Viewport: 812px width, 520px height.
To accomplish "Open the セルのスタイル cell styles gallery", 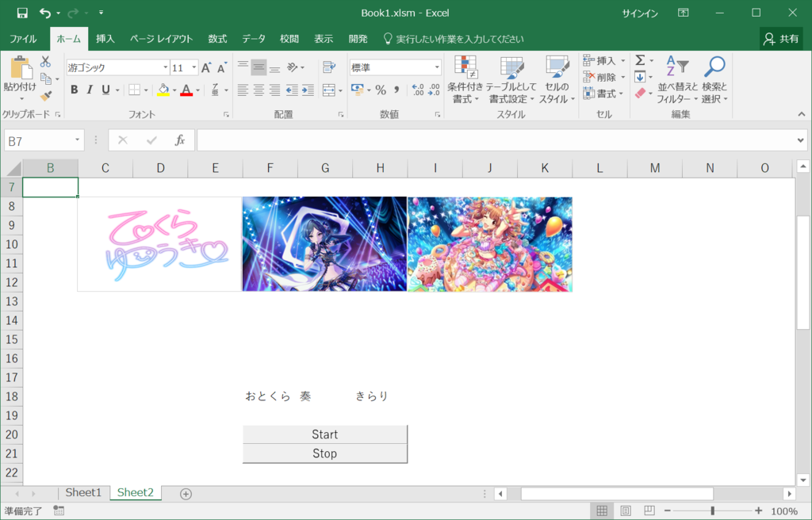I will click(557, 79).
